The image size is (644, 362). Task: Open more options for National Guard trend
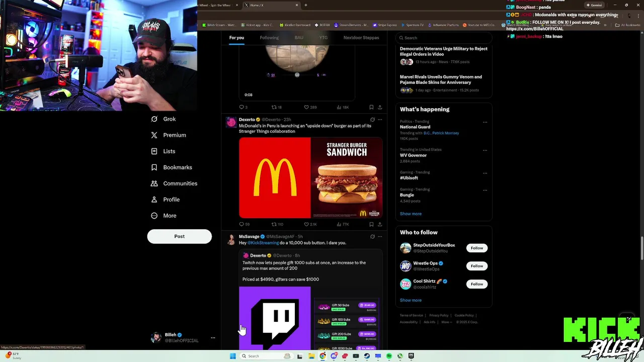tap(485, 122)
